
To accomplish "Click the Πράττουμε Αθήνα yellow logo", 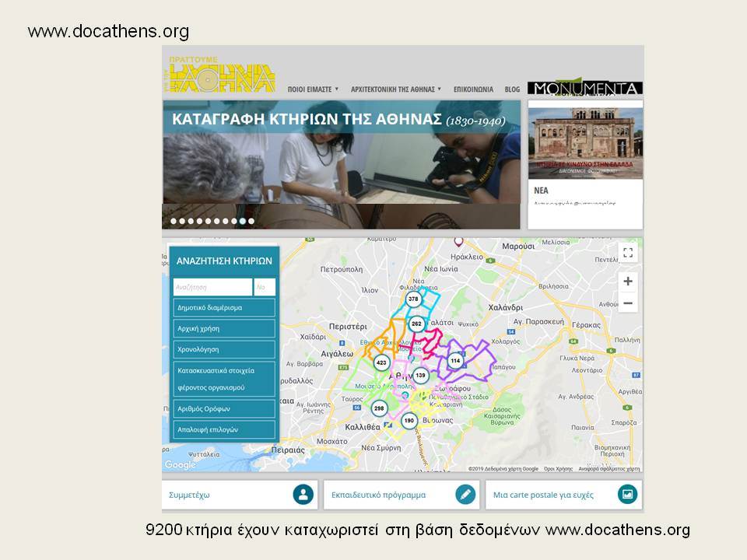I will click(x=222, y=75).
